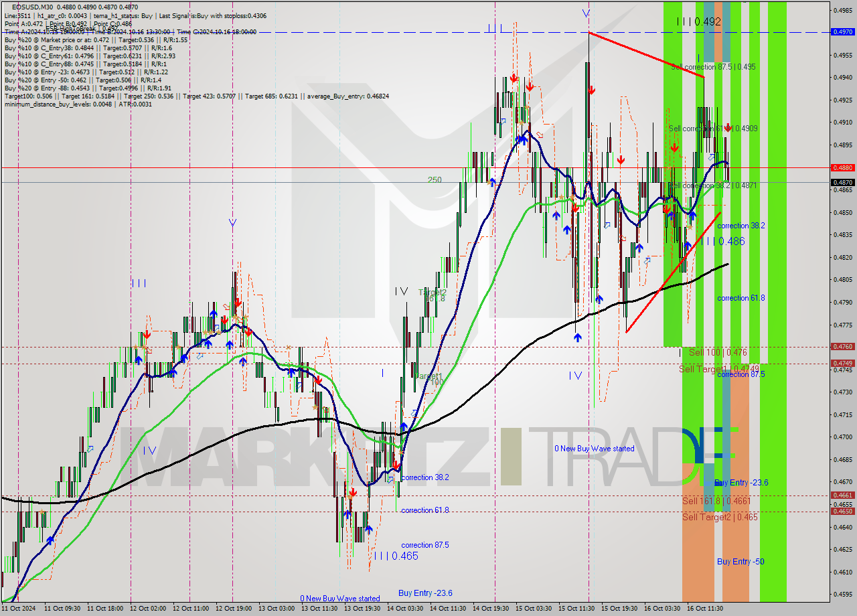
Task: Select the red 0.4880 price tag on axis
Action: [x=842, y=167]
